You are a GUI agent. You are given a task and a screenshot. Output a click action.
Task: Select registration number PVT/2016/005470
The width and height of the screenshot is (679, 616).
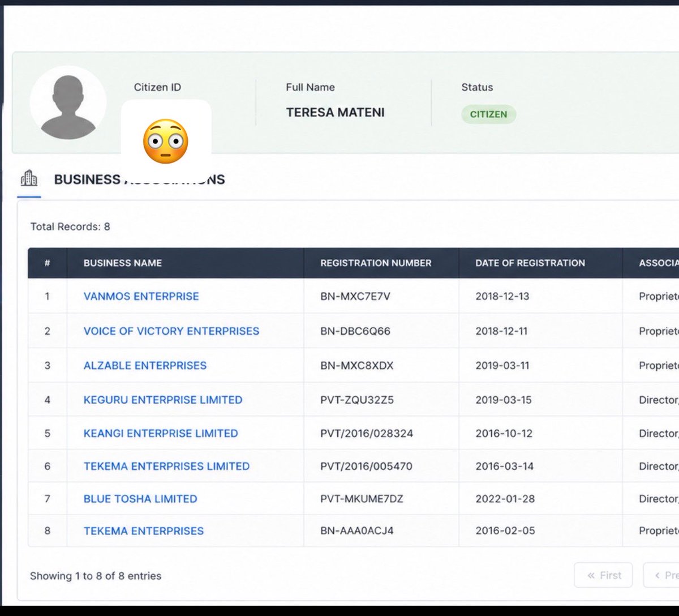pos(366,466)
